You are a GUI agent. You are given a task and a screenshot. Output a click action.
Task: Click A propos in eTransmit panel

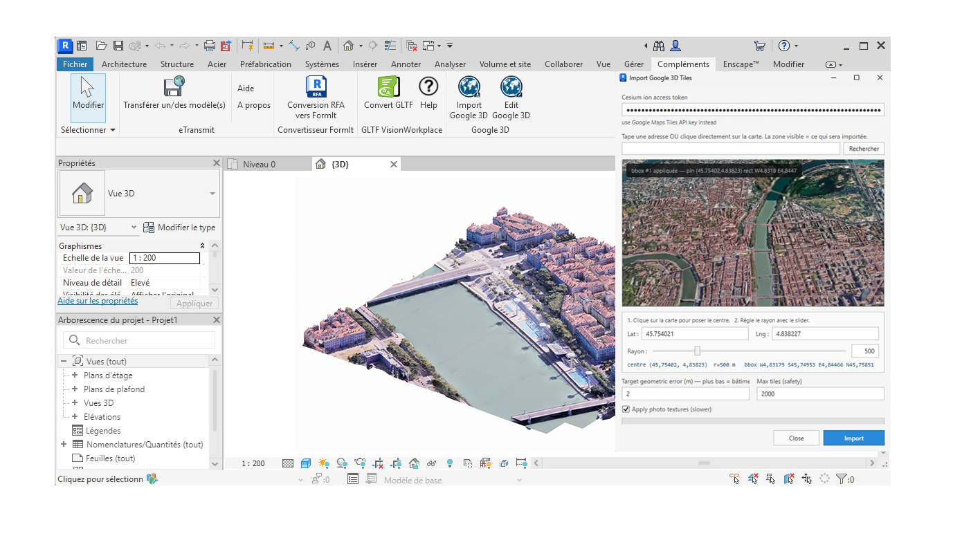[254, 105]
